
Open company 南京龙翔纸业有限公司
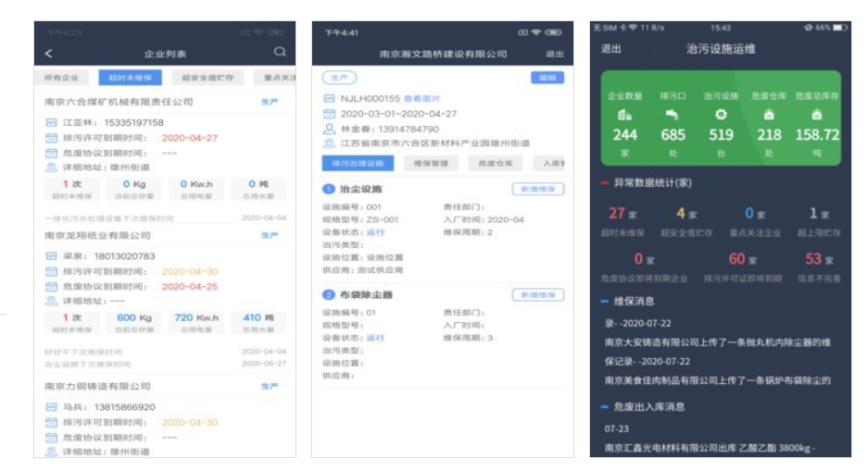[x=97, y=235]
